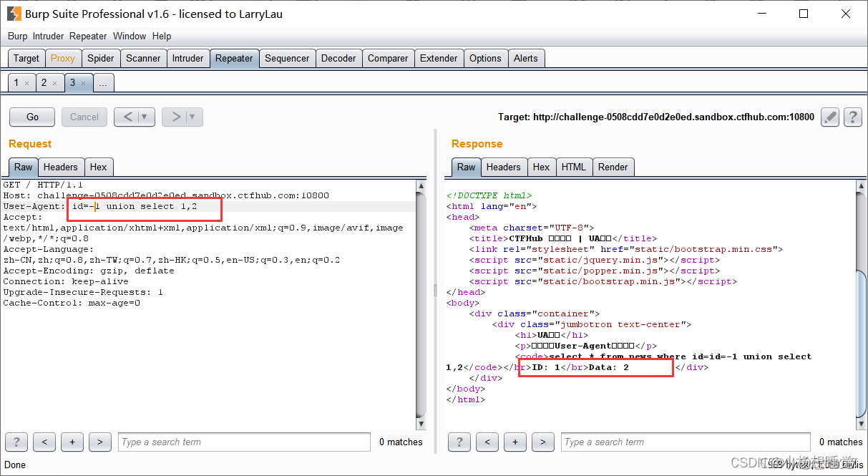Close Repeater tab 1
The image size is (868, 476).
26,83
